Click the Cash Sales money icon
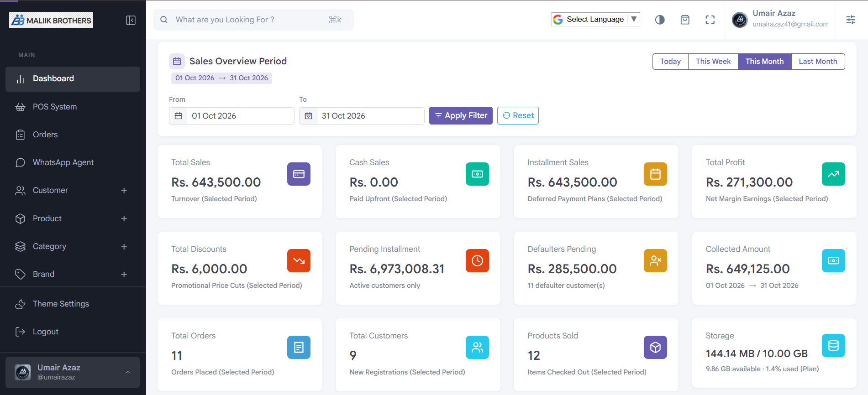Screen dimensions: 868x395 click(477, 174)
